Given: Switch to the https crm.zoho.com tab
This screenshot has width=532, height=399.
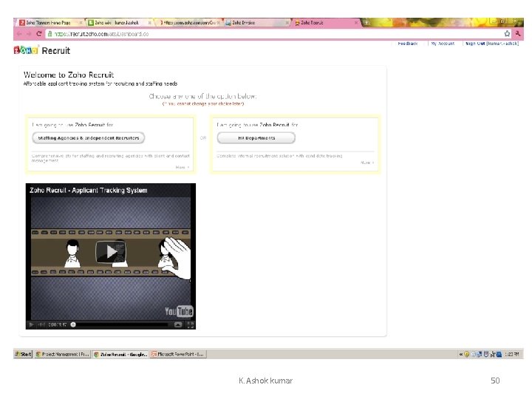Looking at the screenshot, I should tap(189, 23).
